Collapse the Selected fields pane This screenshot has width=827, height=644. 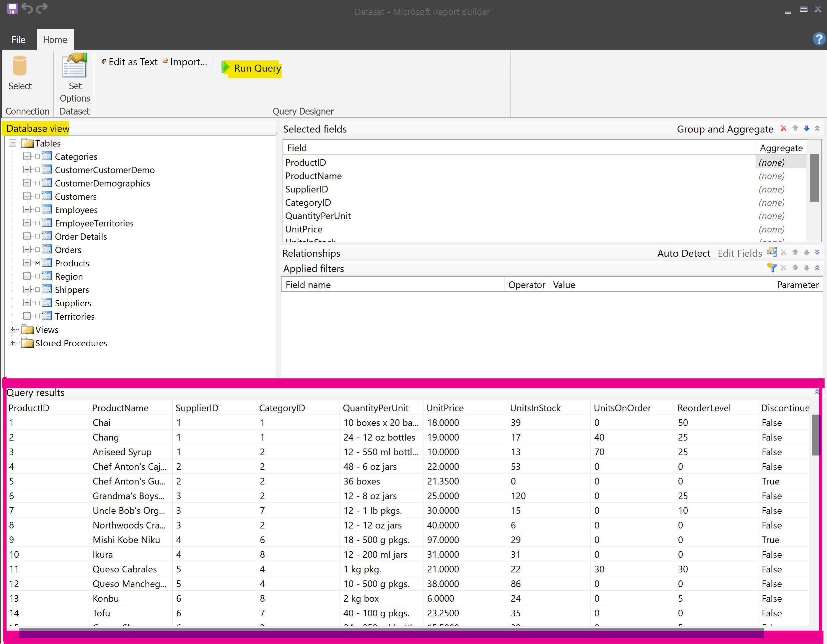(x=817, y=129)
